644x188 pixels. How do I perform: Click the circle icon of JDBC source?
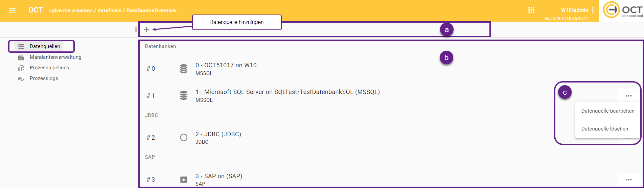pyautogui.click(x=184, y=138)
